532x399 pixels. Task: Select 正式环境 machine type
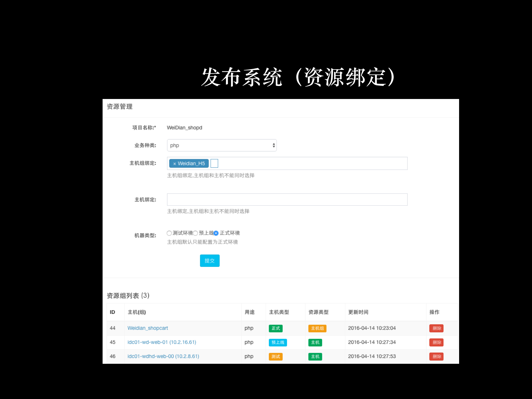click(216, 233)
